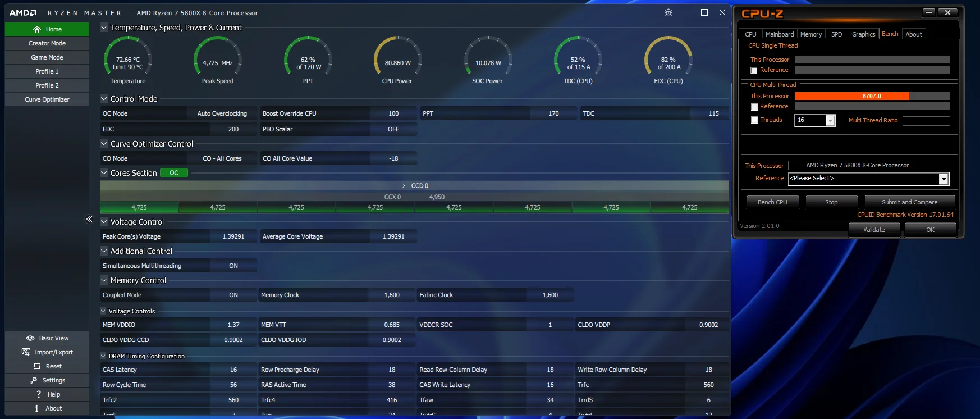
Task: Click the CPU Single Thread This Processor bar
Action: coord(872,60)
